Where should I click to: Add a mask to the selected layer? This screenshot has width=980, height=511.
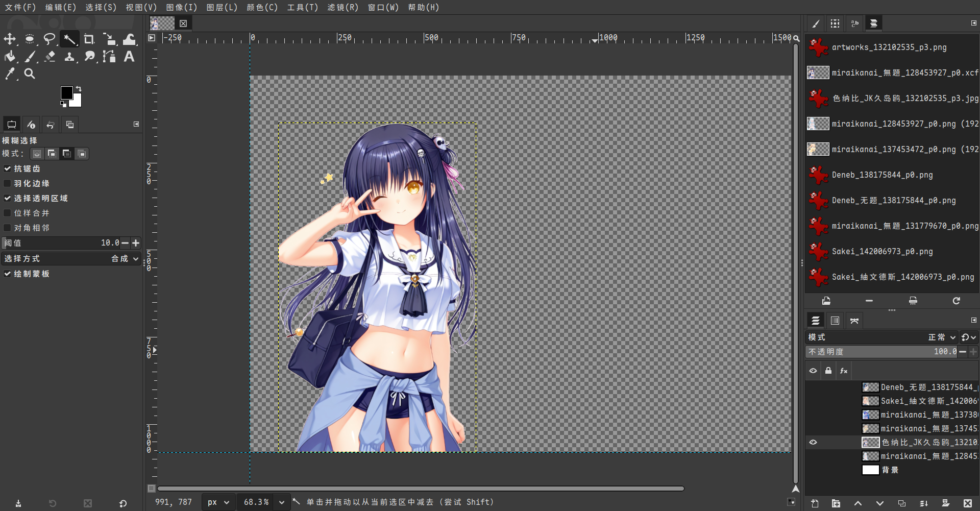click(946, 503)
